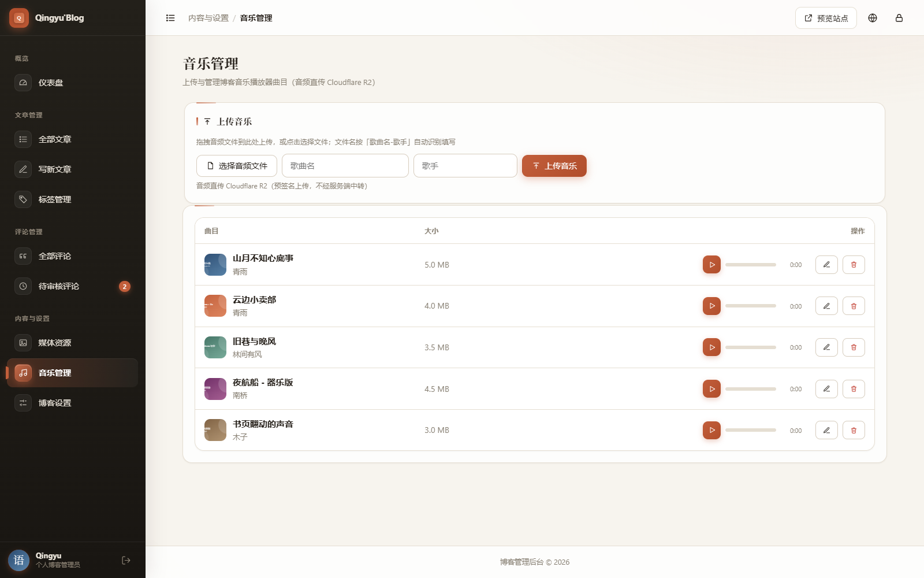Edit the 书页翻动的声音 track
Image resolution: width=924 pixels, height=578 pixels.
pyautogui.click(x=826, y=430)
